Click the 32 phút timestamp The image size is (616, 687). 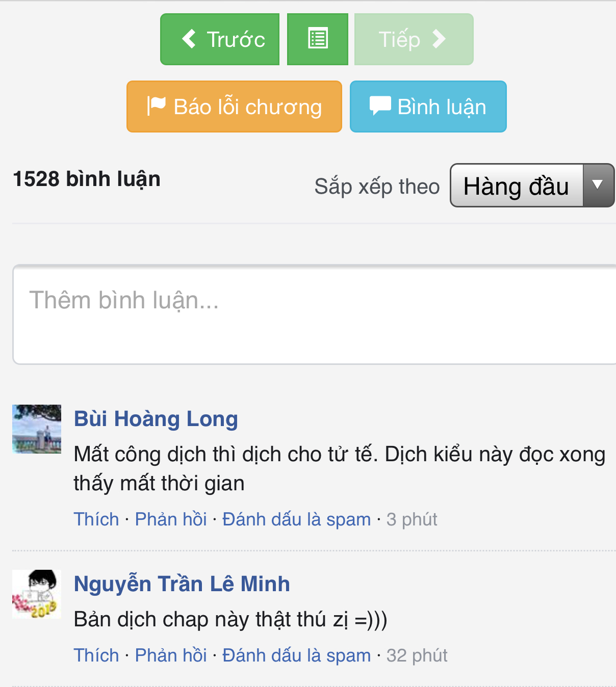(417, 655)
